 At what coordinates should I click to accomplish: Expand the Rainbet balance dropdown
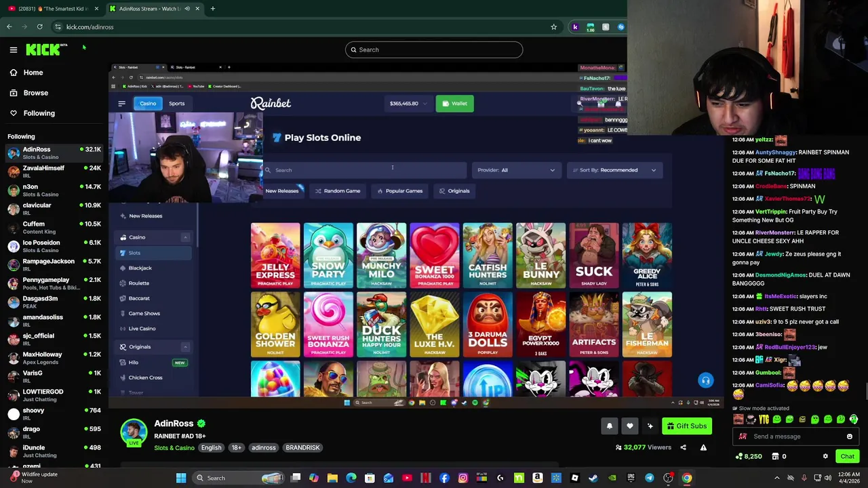[x=408, y=104]
